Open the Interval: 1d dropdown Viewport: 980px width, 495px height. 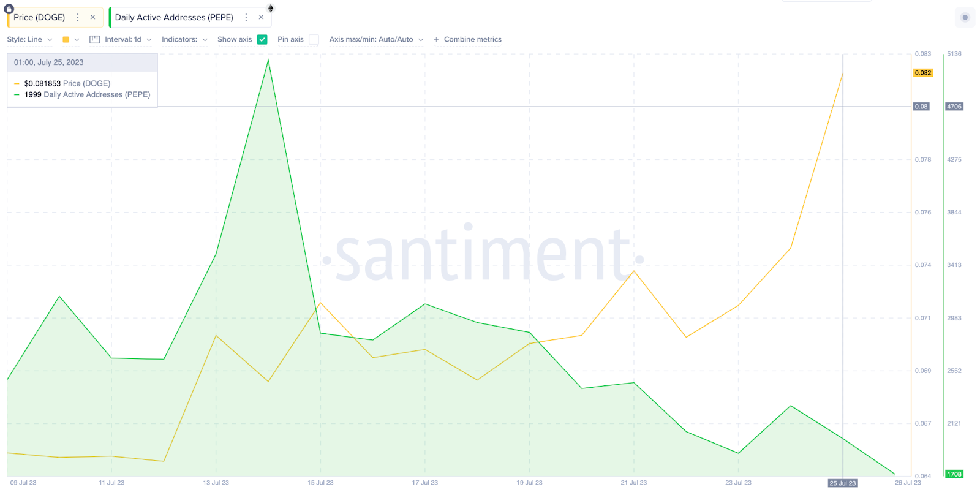click(128, 39)
